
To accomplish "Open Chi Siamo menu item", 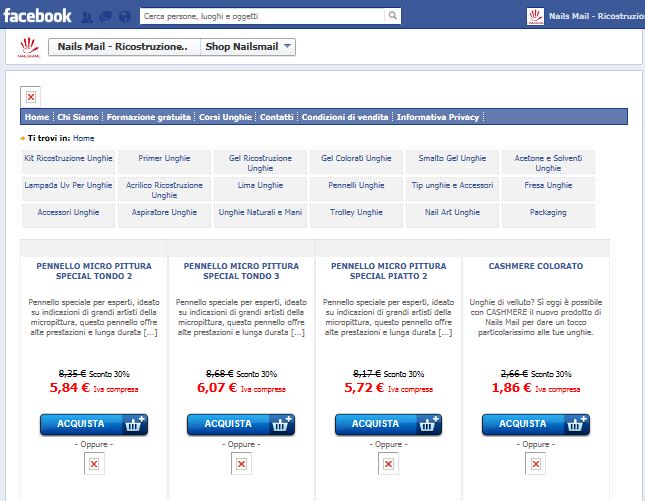I will 78,117.
